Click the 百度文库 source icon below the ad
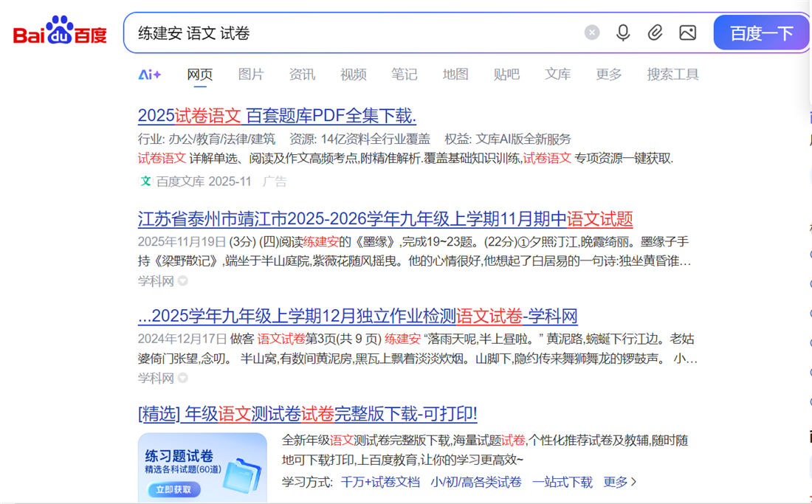Viewport: 812px width, 504px height. [145, 181]
